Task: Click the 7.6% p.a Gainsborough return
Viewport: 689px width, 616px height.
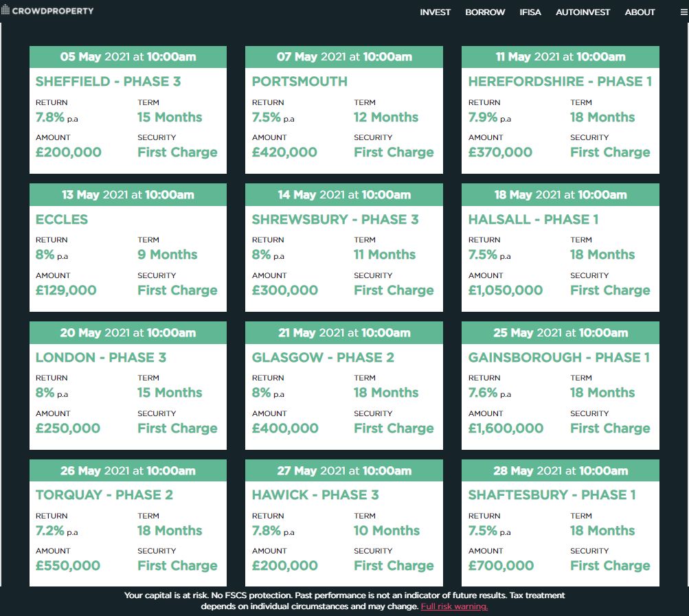Action: click(x=490, y=393)
